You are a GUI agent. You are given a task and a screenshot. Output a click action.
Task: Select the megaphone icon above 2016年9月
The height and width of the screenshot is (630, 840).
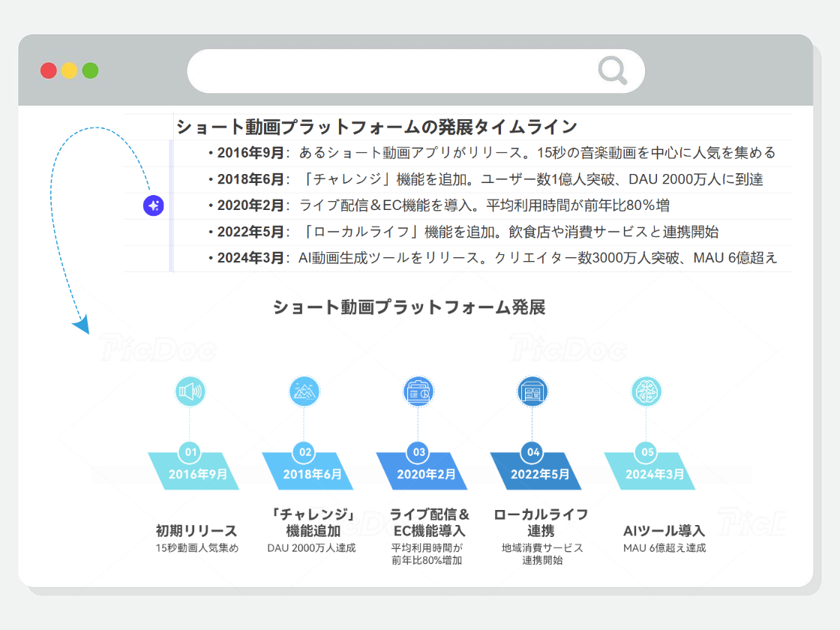coord(190,390)
